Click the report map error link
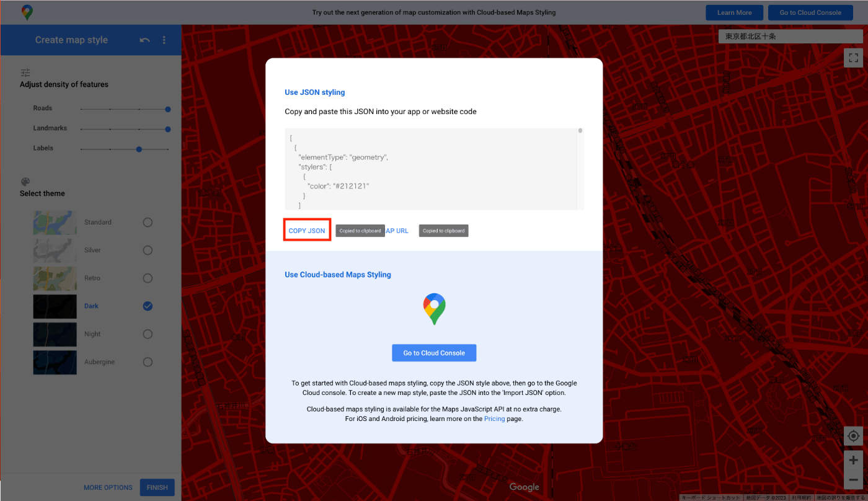The image size is (868, 501). pyautogui.click(x=839, y=497)
